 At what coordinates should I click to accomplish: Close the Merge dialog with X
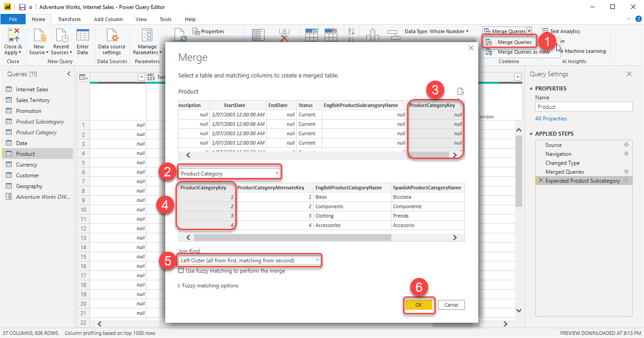[471, 48]
